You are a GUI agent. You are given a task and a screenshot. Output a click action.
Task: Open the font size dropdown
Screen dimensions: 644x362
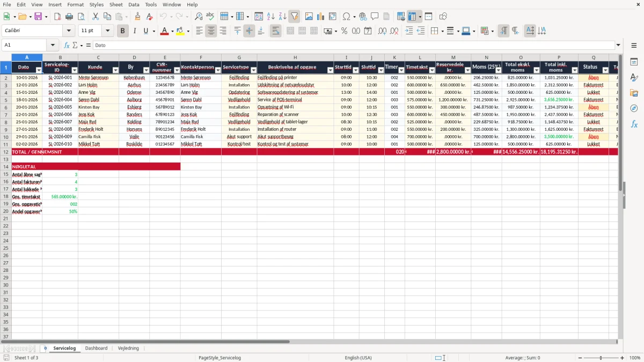click(x=107, y=31)
